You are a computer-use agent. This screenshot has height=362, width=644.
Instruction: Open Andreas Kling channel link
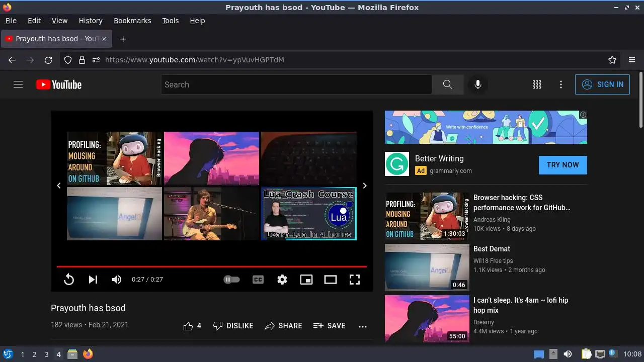coord(492,219)
